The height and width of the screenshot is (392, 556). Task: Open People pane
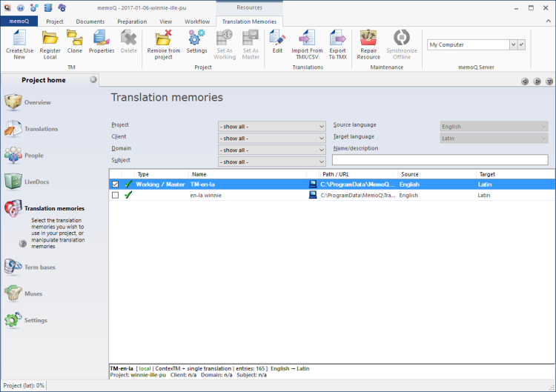24,156
